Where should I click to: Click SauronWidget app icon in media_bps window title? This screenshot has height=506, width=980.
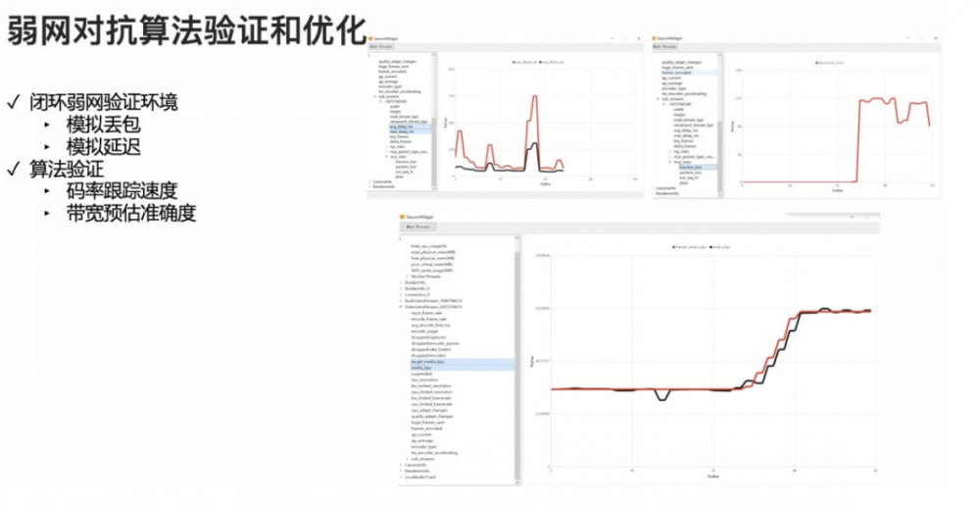point(403,217)
